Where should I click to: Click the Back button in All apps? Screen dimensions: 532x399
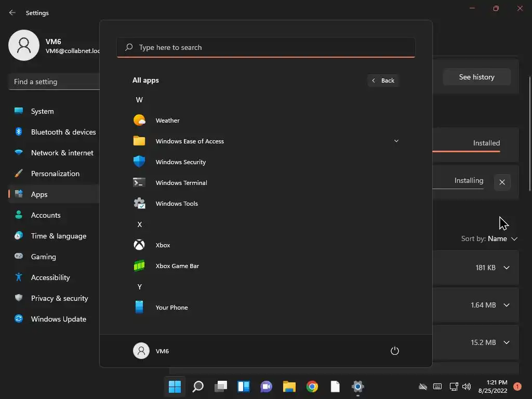point(383,81)
